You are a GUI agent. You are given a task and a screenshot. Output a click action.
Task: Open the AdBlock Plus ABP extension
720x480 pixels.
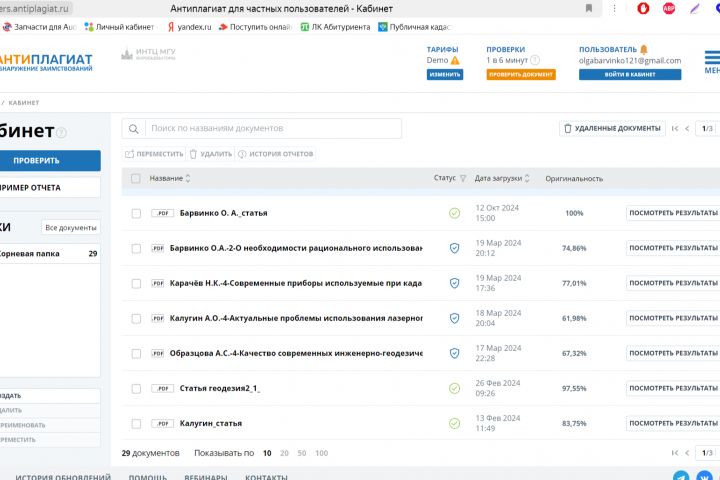pyautogui.click(x=669, y=8)
